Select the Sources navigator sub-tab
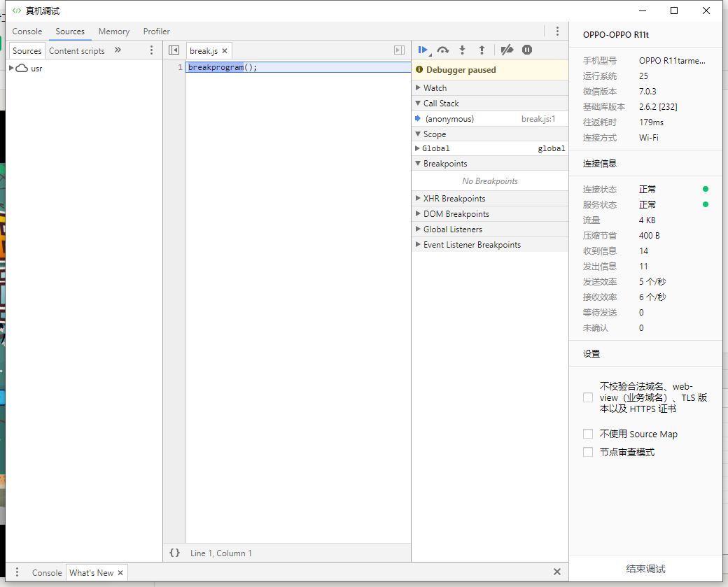The width and height of the screenshot is (728, 587). click(x=27, y=50)
